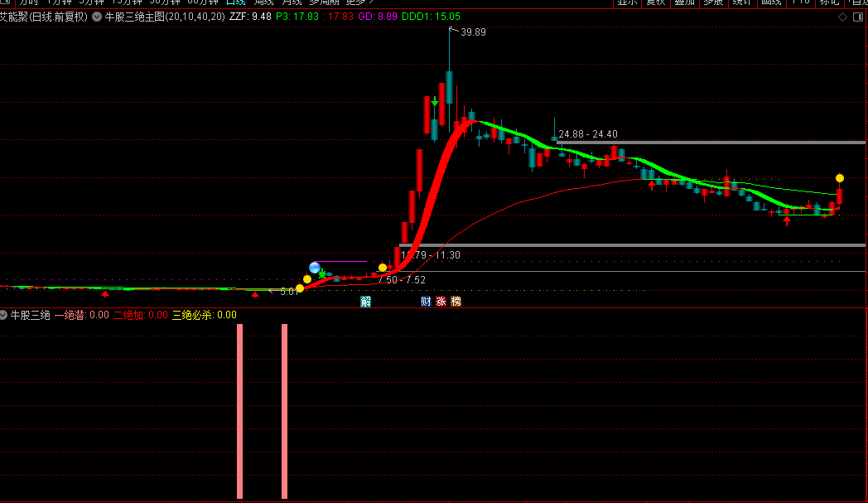Click the 艾能聚(日线.前复权) stock title
The width and height of the screenshot is (868, 503).
pyautogui.click(x=44, y=17)
